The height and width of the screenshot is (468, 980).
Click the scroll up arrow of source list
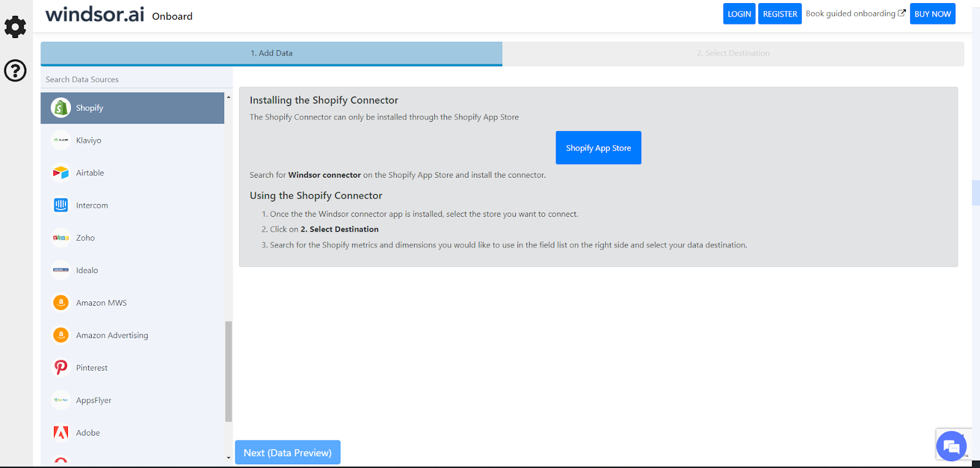pos(228,97)
